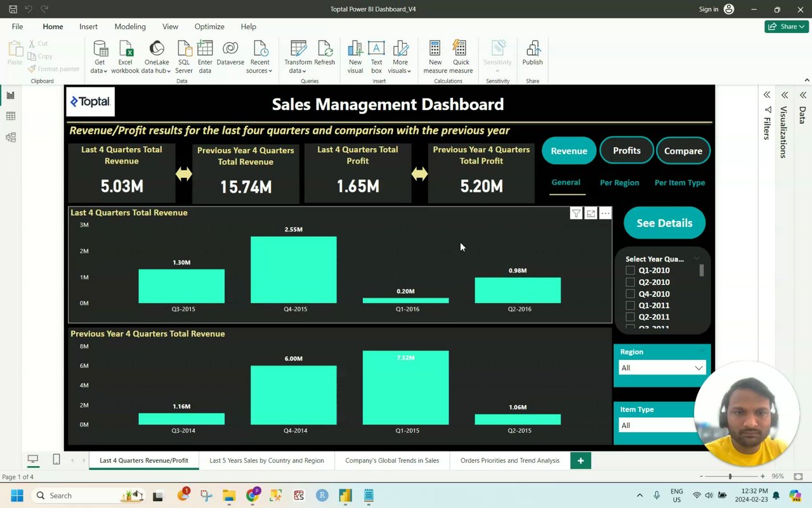Open the Snipping Tool from the taskbar
812x508 pixels.
click(x=206, y=495)
